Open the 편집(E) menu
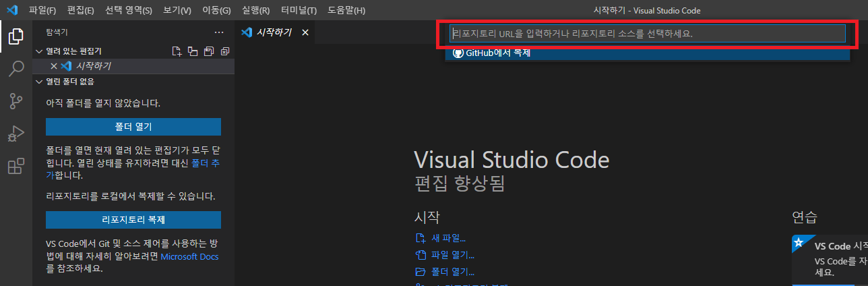Viewport: 868px width, 286px height. tap(81, 10)
